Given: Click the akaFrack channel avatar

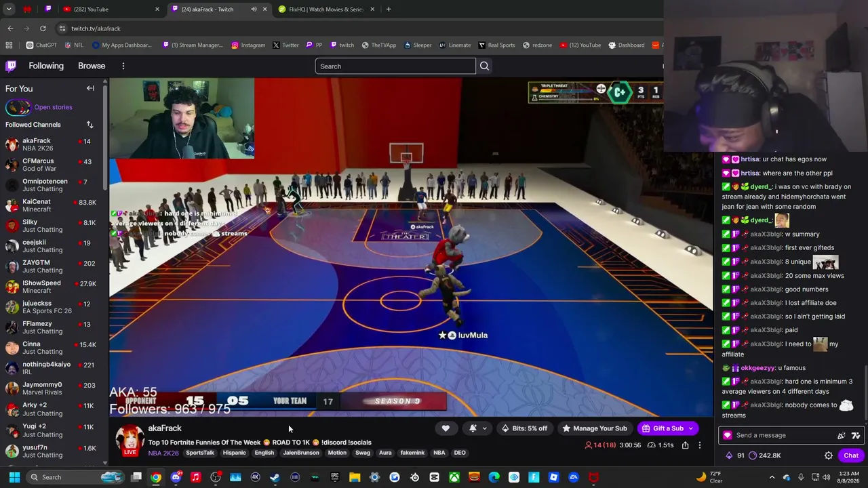Looking at the screenshot, I should tap(130, 441).
